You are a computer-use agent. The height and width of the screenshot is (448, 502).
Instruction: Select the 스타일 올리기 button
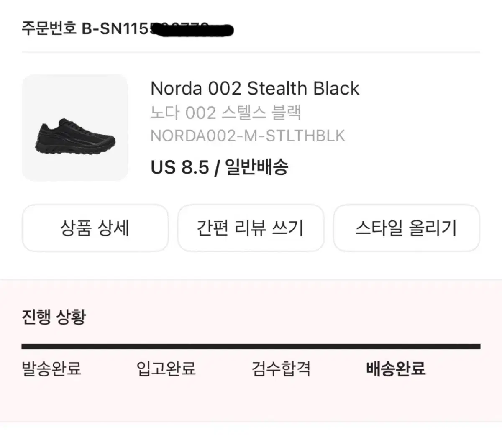[x=406, y=228]
